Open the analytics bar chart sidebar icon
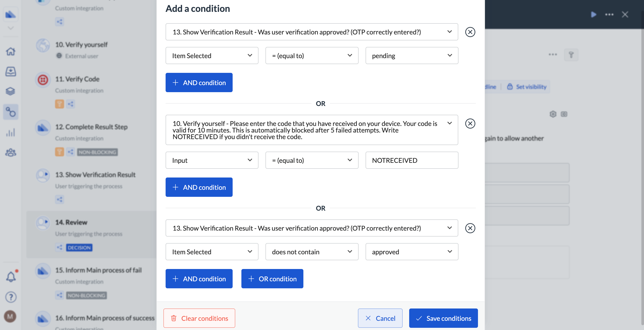644x330 pixels. point(11,132)
